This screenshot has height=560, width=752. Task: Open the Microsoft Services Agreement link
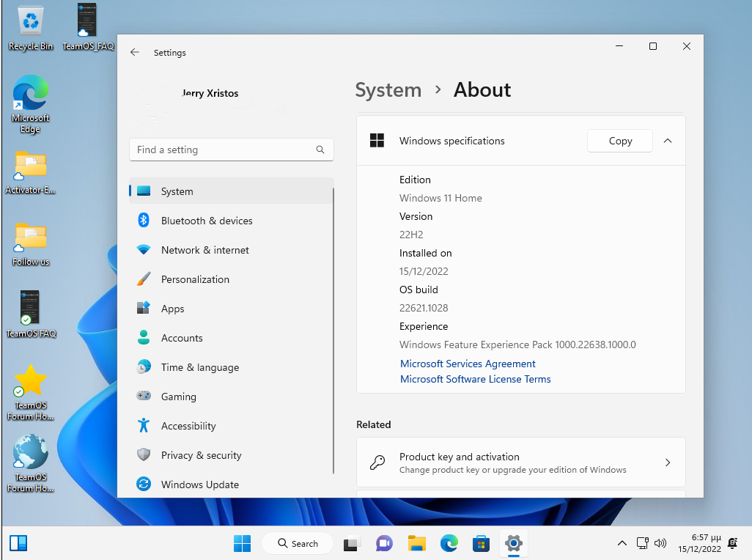(x=468, y=364)
